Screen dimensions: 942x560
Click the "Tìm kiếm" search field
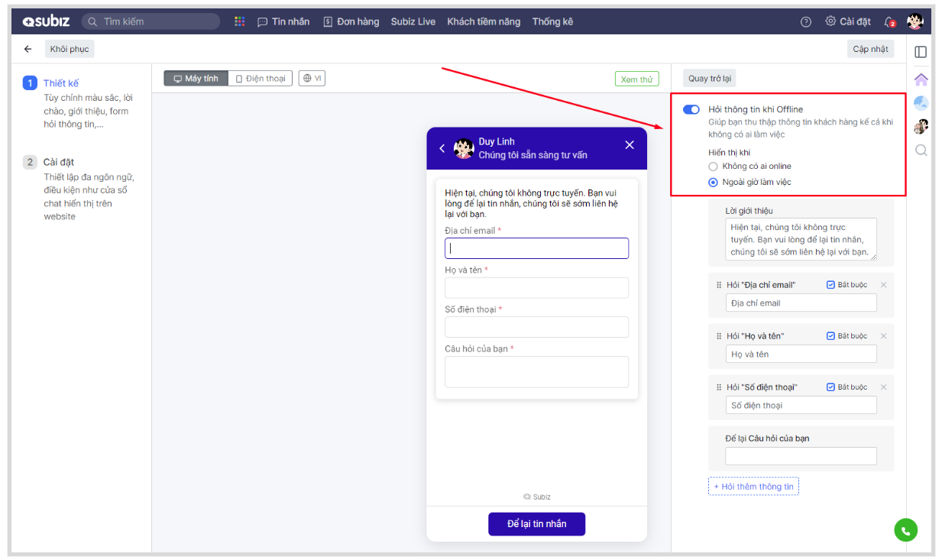(x=151, y=21)
